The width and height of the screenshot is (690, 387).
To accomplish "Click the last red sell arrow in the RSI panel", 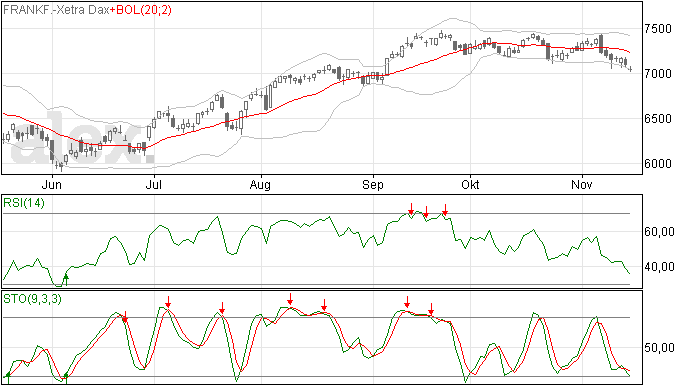I will pyautogui.click(x=445, y=210).
